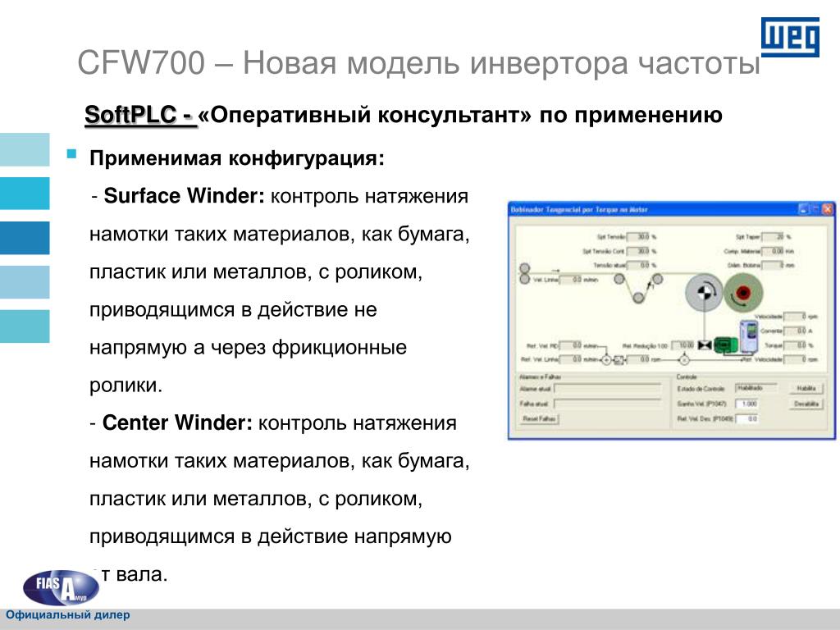Click the Spt Tensão value field
This screenshot has height=630, width=840.
point(638,236)
